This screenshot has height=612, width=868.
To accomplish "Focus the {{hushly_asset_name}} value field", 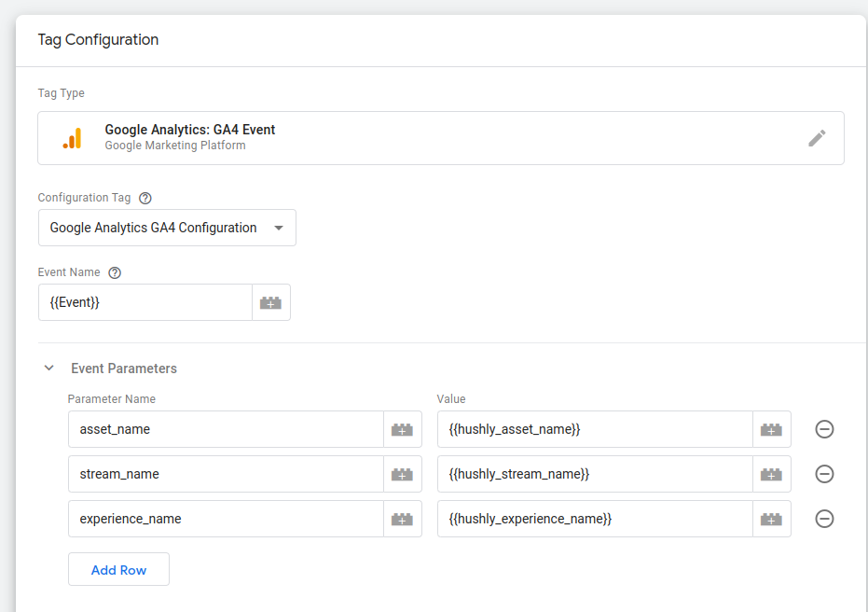I will click(595, 429).
